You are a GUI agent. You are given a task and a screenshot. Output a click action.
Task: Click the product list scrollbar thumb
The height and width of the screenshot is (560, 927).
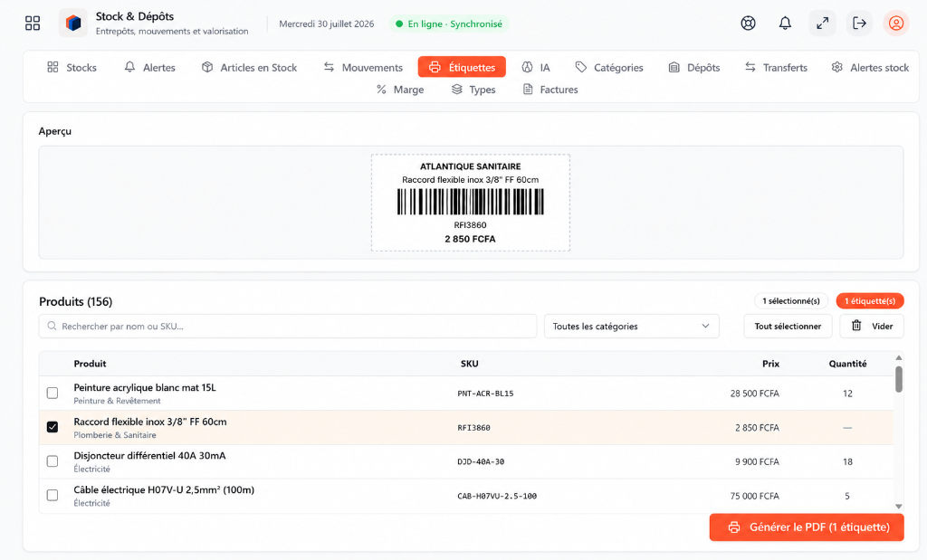(899, 379)
